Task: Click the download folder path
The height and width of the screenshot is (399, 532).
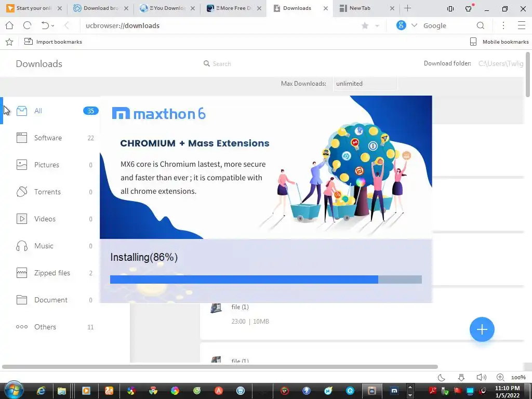Action: (501, 64)
